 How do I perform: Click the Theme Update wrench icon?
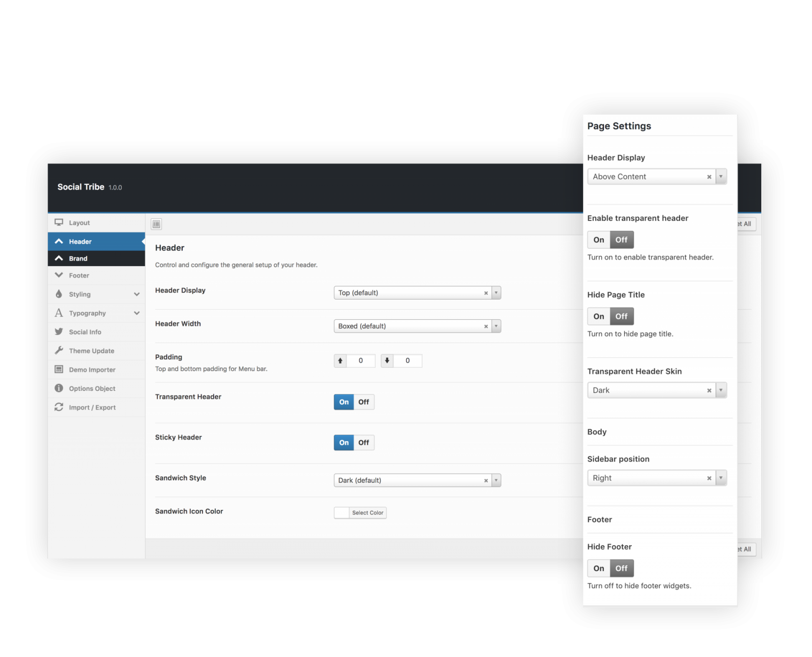[x=59, y=350]
